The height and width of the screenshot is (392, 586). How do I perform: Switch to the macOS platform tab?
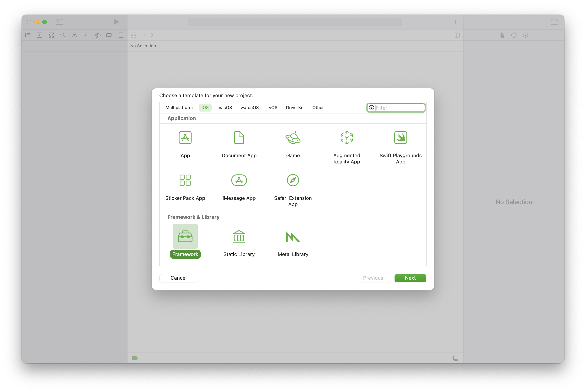224,107
